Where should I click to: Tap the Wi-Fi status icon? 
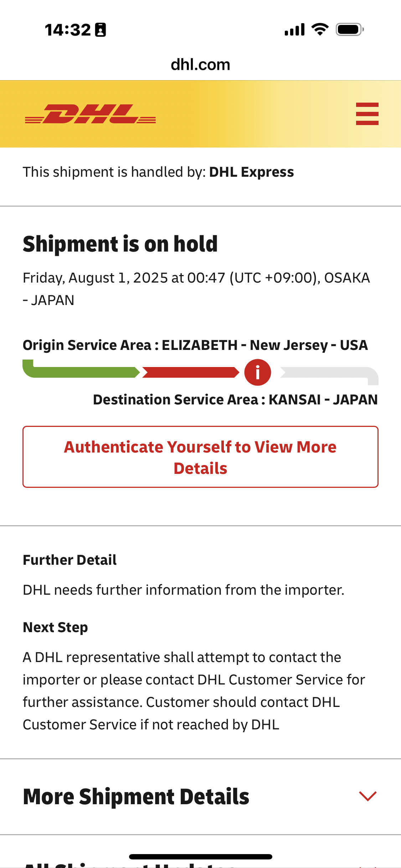320,30
